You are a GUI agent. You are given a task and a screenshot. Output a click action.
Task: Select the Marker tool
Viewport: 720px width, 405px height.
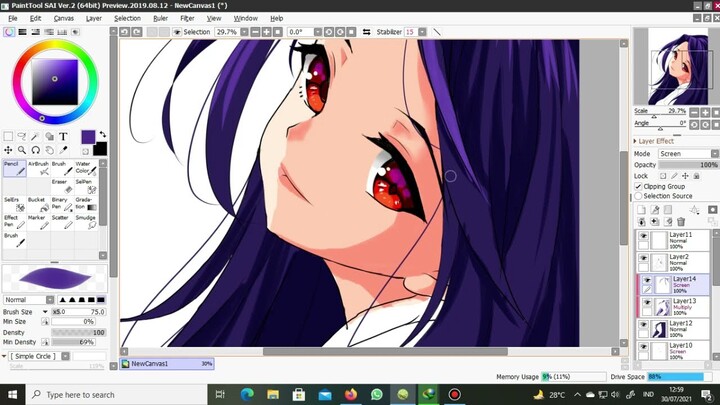coord(38,222)
